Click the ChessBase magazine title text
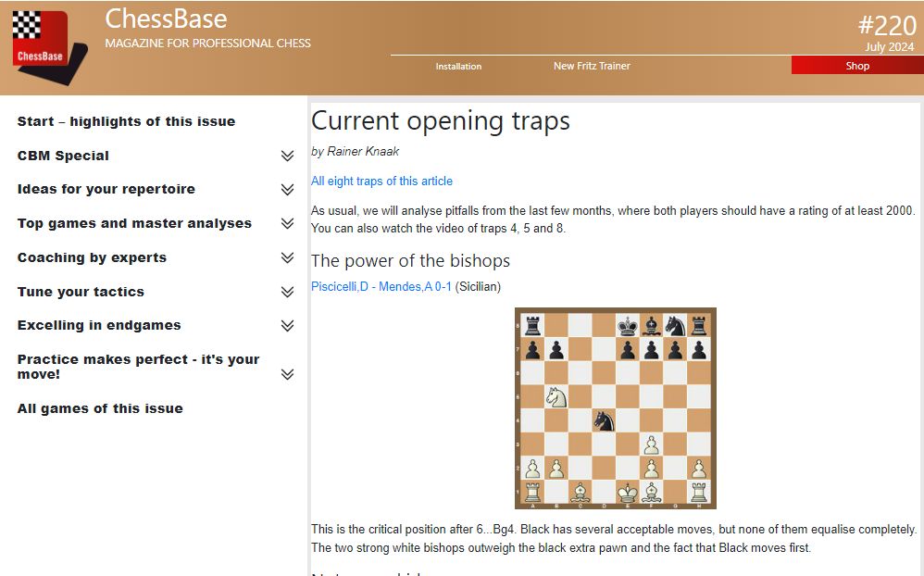 coord(166,19)
